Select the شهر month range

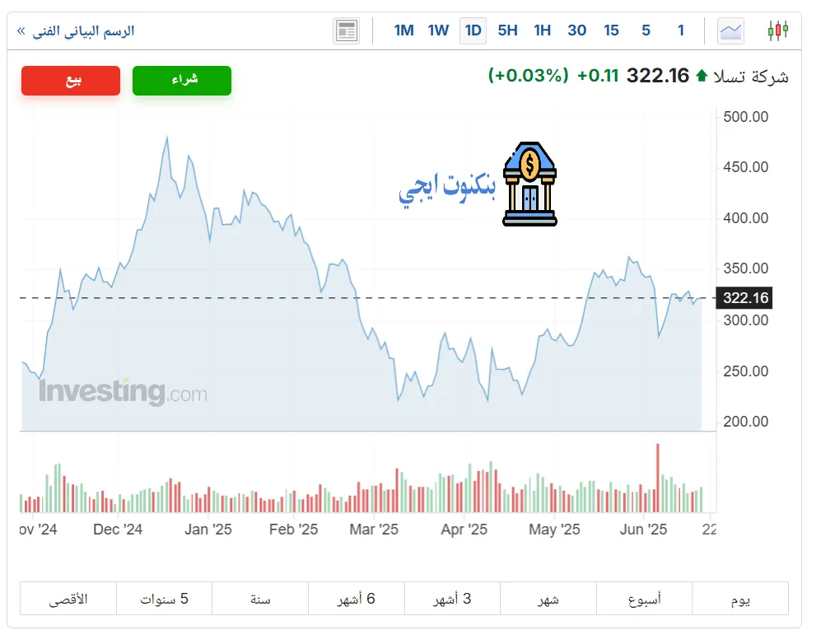coord(548,599)
